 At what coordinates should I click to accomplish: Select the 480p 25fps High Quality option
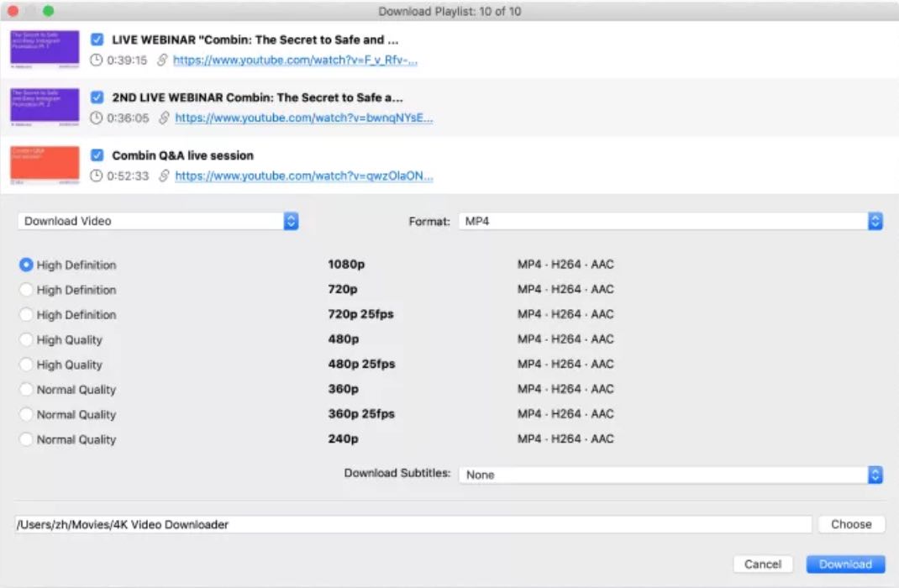(26, 365)
